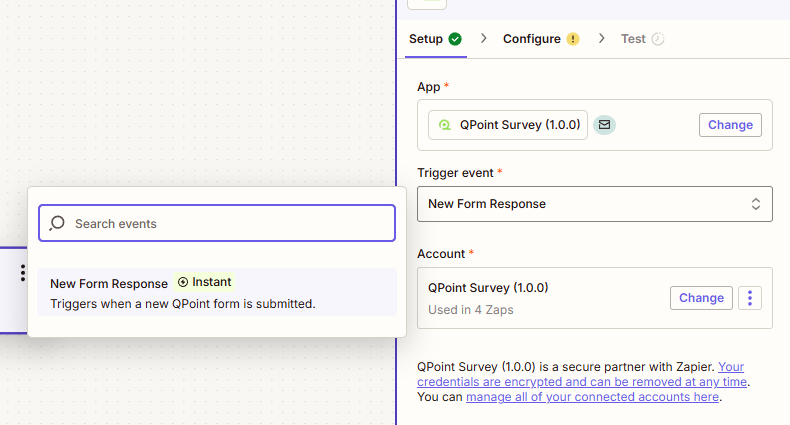The height and width of the screenshot is (425, 790).
Task: Click the QPoint Survey app logo icon
Action: click(x=444, y=125)
